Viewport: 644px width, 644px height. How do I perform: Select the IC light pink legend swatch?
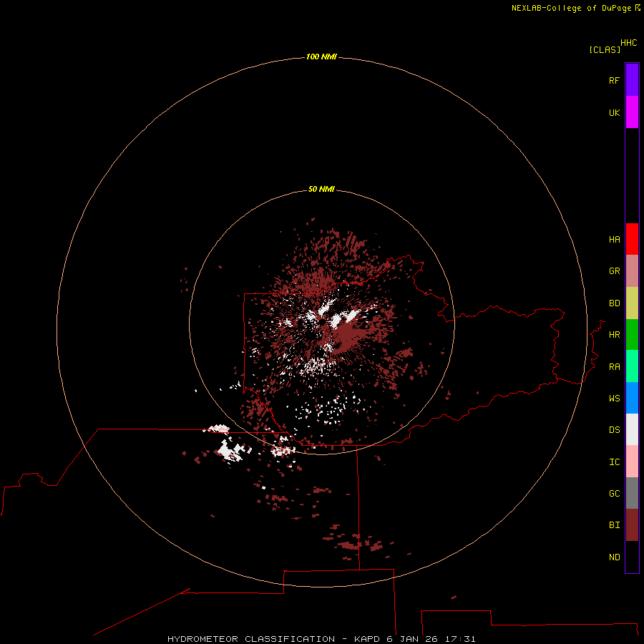click(632, 462)
